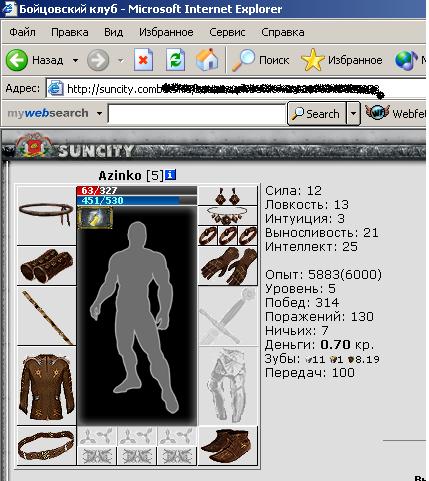429x481 pixels.
Task: Select the brown leather jacket armor slot
Action: [46, 386]
